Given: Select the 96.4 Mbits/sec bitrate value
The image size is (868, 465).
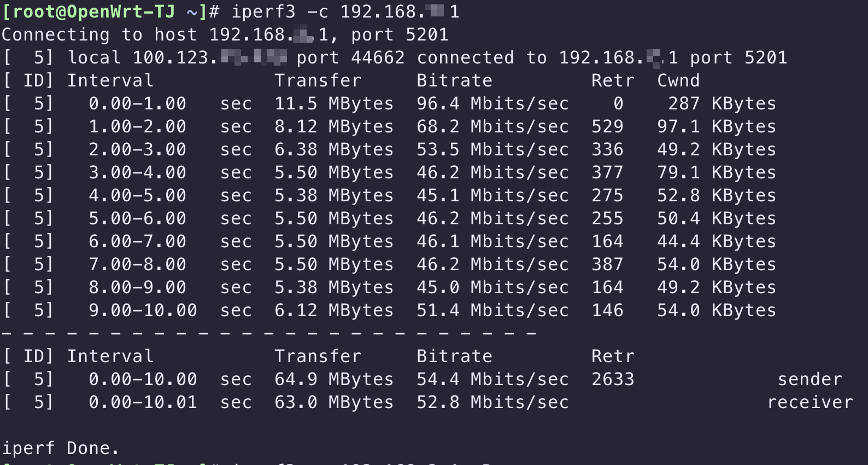Looking at the screenshot, I should coord(492,103).
